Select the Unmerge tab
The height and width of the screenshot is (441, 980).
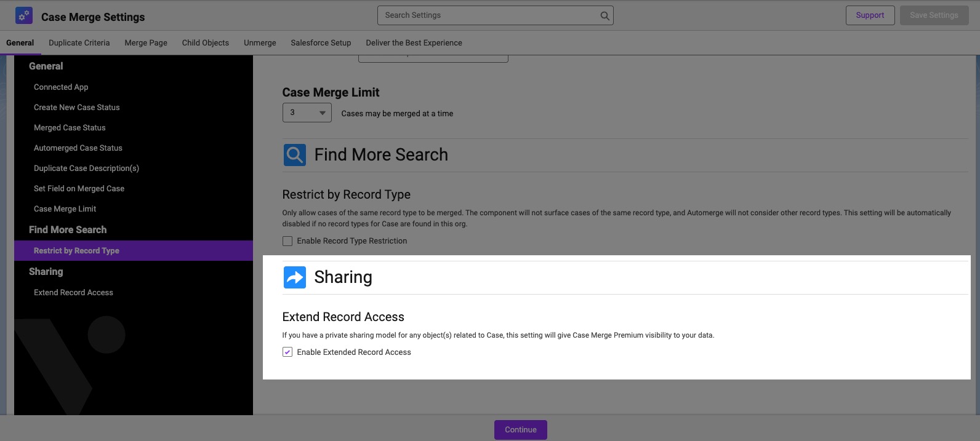pos(260,43)
